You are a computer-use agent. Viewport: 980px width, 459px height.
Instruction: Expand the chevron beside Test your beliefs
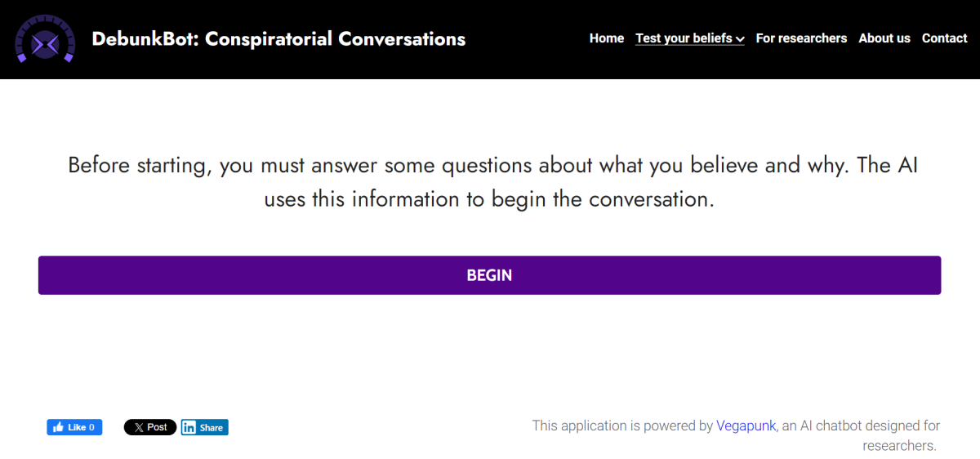(740, 38)
